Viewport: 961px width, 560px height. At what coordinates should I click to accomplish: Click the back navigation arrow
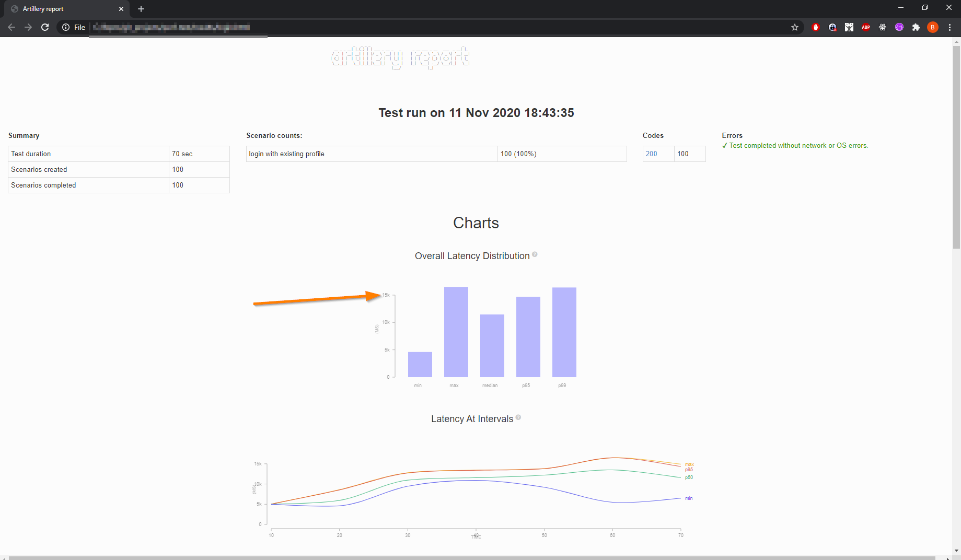pyautogui.click(x=11, y=27)
